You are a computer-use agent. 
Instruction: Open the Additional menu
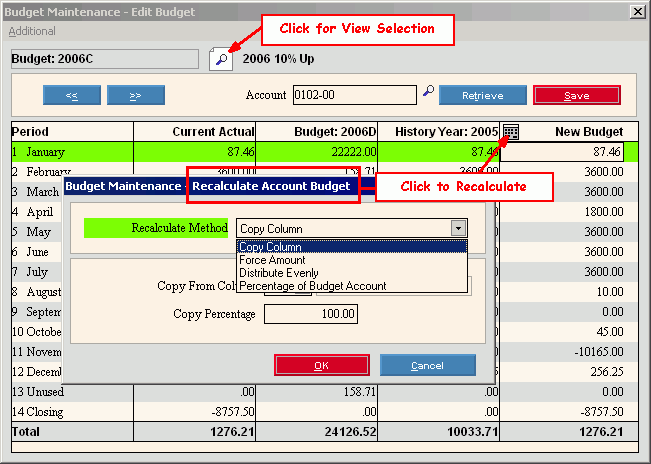32,32
